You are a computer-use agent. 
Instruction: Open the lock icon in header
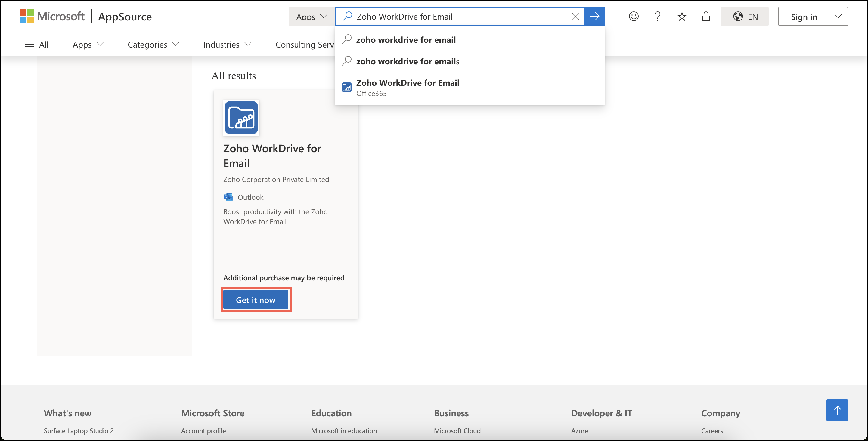pos(706,17)
